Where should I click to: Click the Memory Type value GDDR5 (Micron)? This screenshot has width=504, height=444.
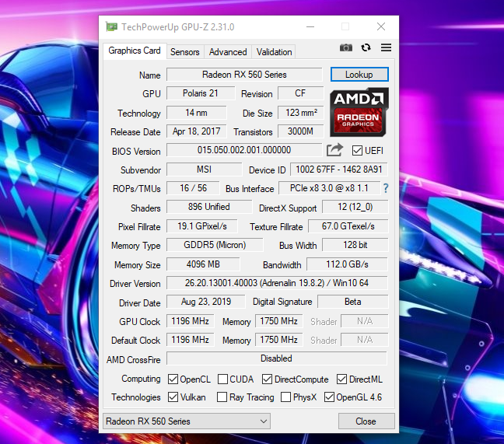pyautogui.click(x=215, y=245)
